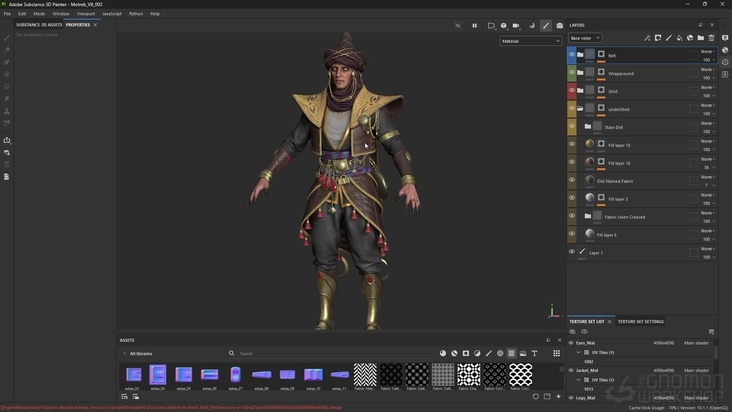The width and height of the screenshot is (732, 412).
Task: Click the environment rotation icon
Action: (x=532, y=26)
